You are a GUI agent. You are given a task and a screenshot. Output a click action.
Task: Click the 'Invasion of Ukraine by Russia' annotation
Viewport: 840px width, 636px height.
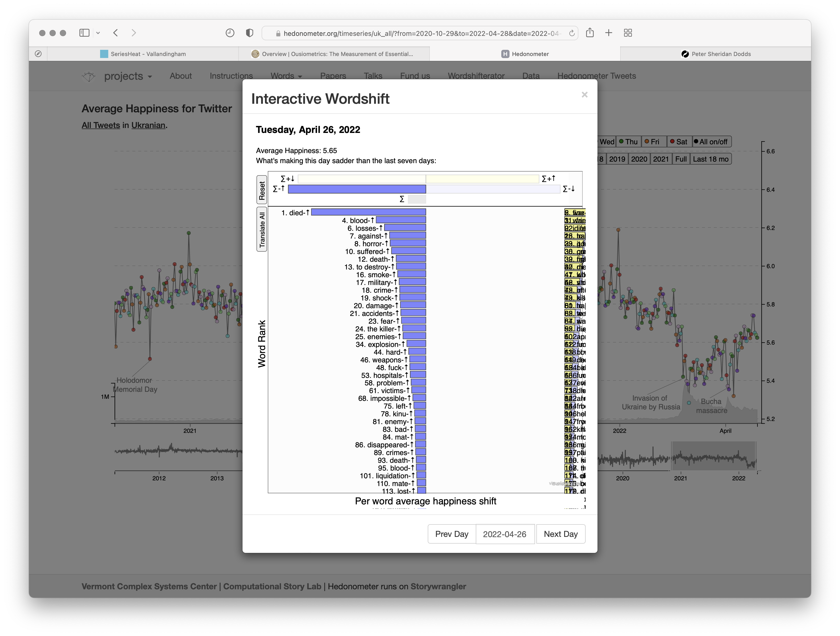pyautogui.click(x=650, y=403)
